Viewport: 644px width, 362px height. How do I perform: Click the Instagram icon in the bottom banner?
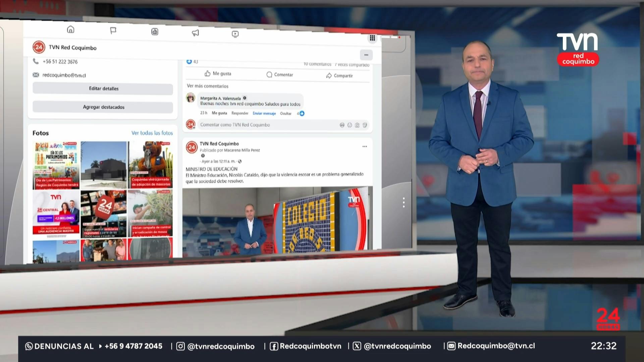tap(180, 346)
